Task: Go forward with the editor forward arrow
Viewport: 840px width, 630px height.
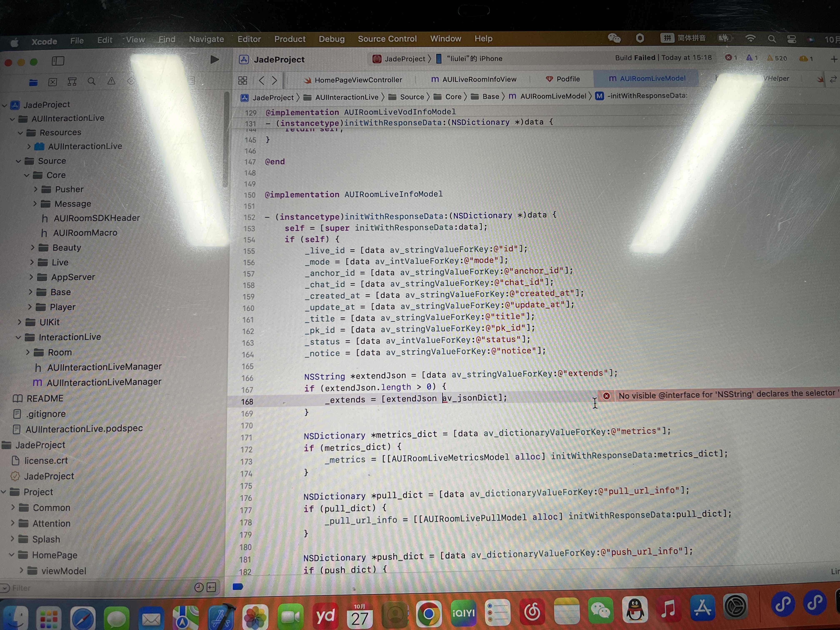Action: click(275, 80)
